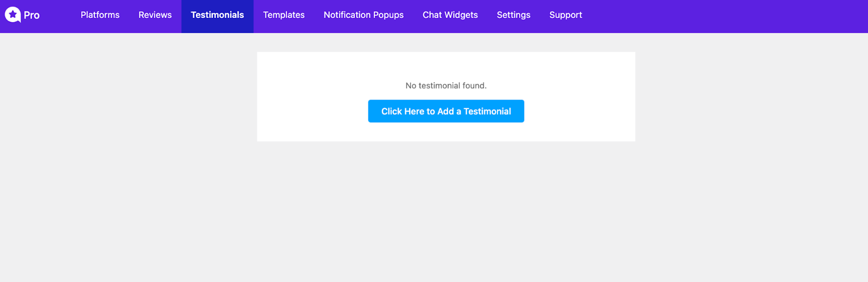Navigate to Chat Widgets
This screenshot has width=868, height=282.
[450, 15]
